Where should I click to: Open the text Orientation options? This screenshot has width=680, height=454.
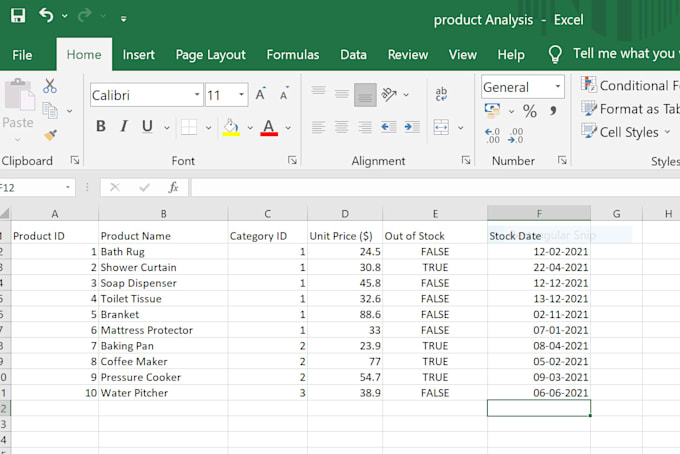coord(389,94)
